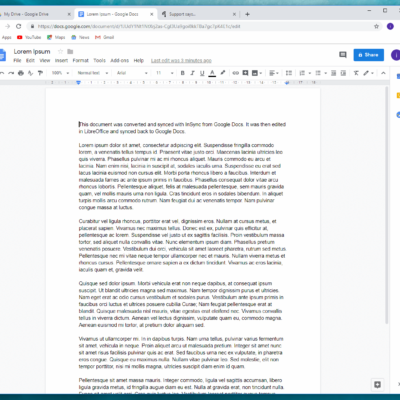
Task: Click the browser address bar URL
Action: tap(139, 26)
